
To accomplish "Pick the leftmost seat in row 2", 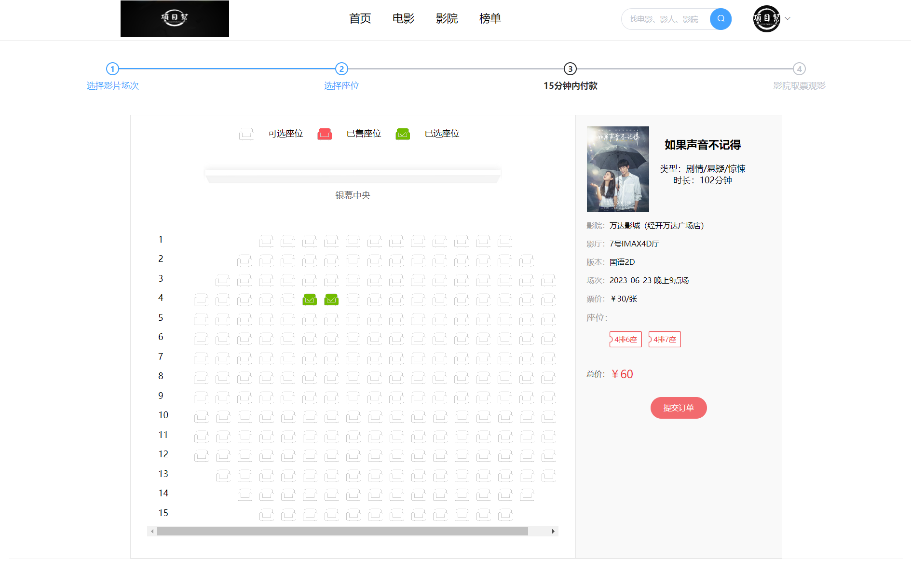I will (245, 260).
